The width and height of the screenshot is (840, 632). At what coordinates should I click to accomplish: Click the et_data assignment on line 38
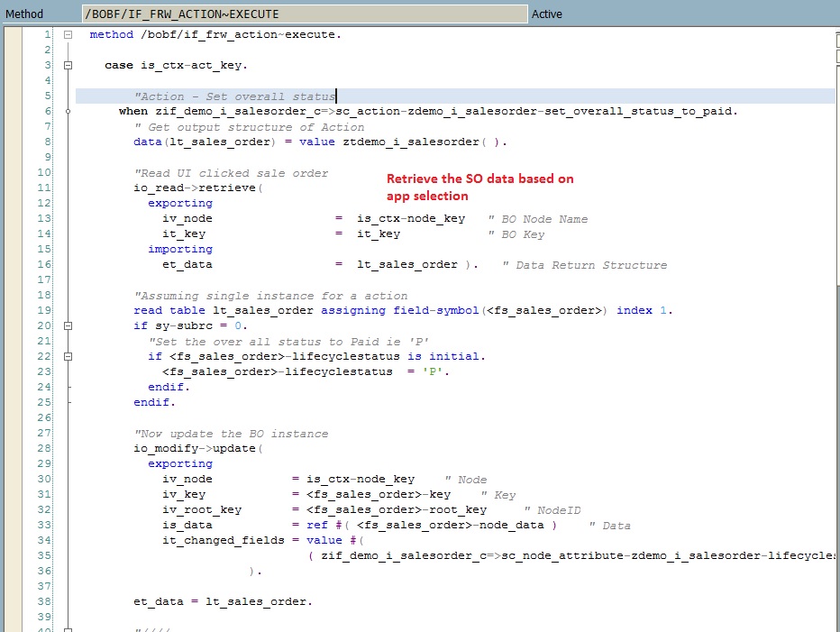[x=225, y=601]
